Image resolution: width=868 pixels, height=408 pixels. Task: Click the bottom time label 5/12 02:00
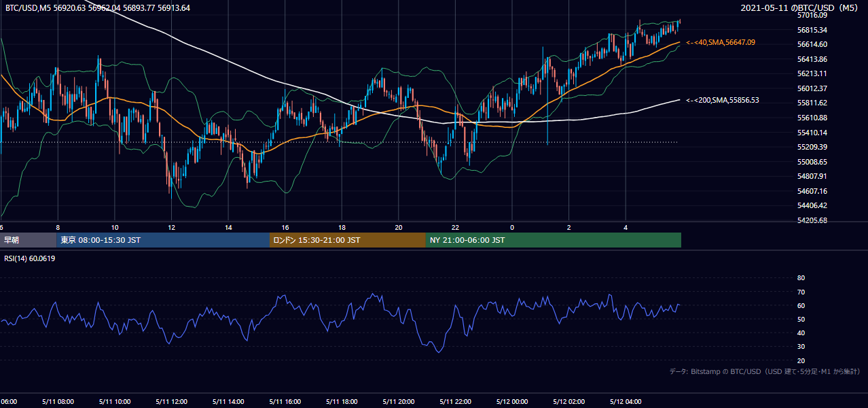coord(569,401)
